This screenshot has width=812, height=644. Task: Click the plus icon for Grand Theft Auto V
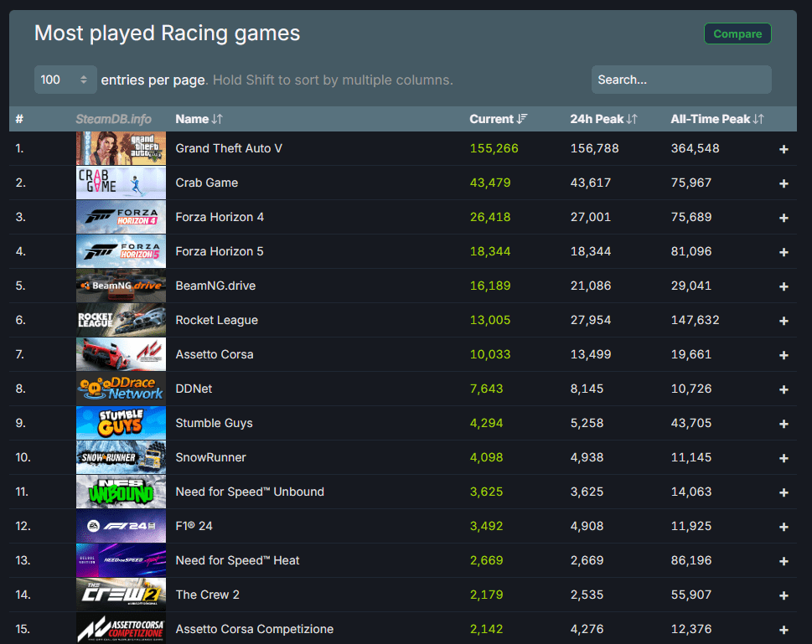pos(784,149)
